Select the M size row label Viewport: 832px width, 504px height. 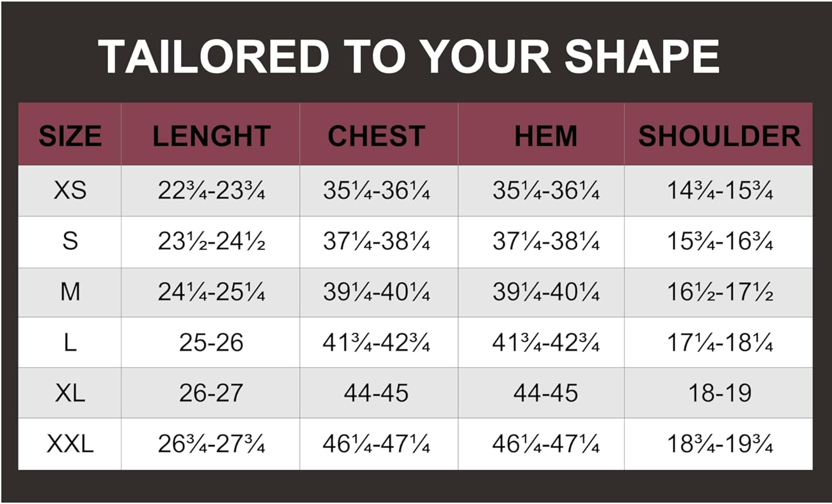tap(70, 292)
